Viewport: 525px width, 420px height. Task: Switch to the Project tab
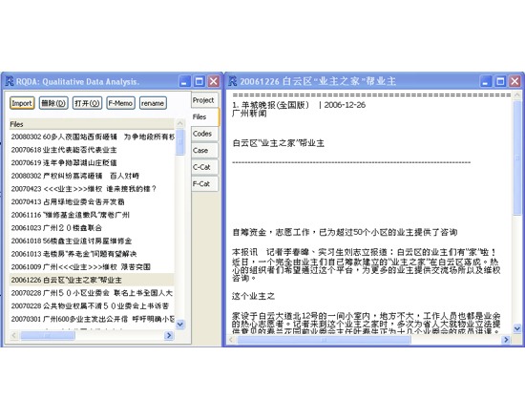click(203, 100)
